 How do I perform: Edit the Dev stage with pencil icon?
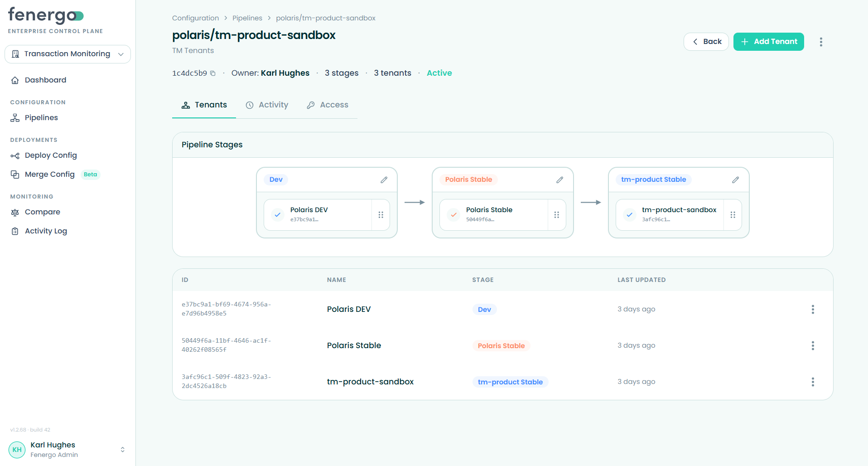click(384, 180)
